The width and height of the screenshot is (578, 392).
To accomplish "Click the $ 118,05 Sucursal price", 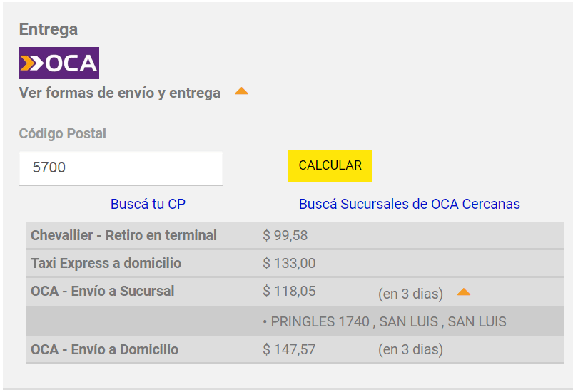I will click(x=289, y=291).
